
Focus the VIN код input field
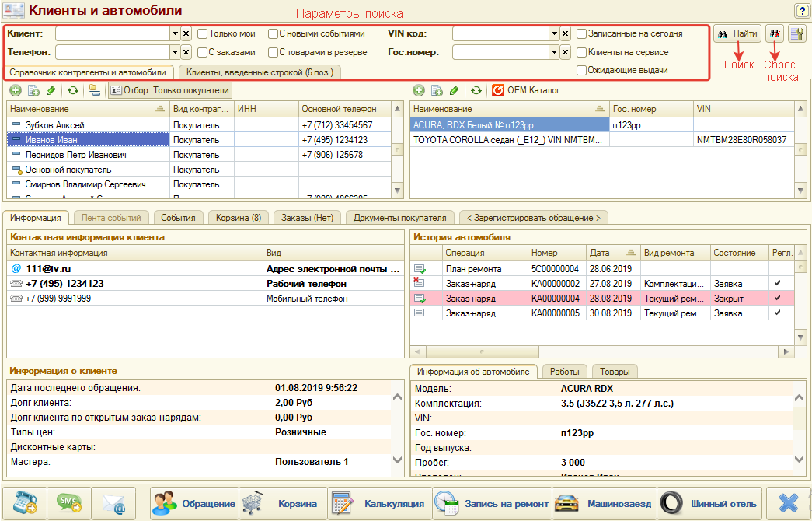pyautogui.click(x=500, y=33)
